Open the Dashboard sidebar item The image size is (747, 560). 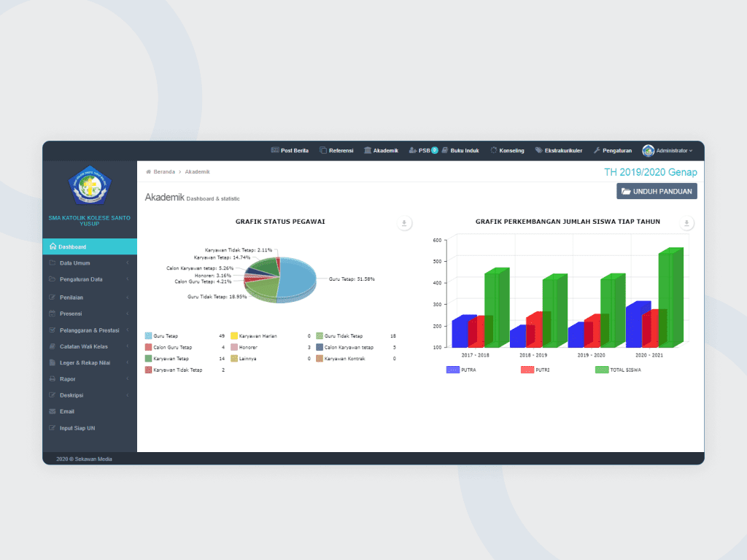pos(90,246)
